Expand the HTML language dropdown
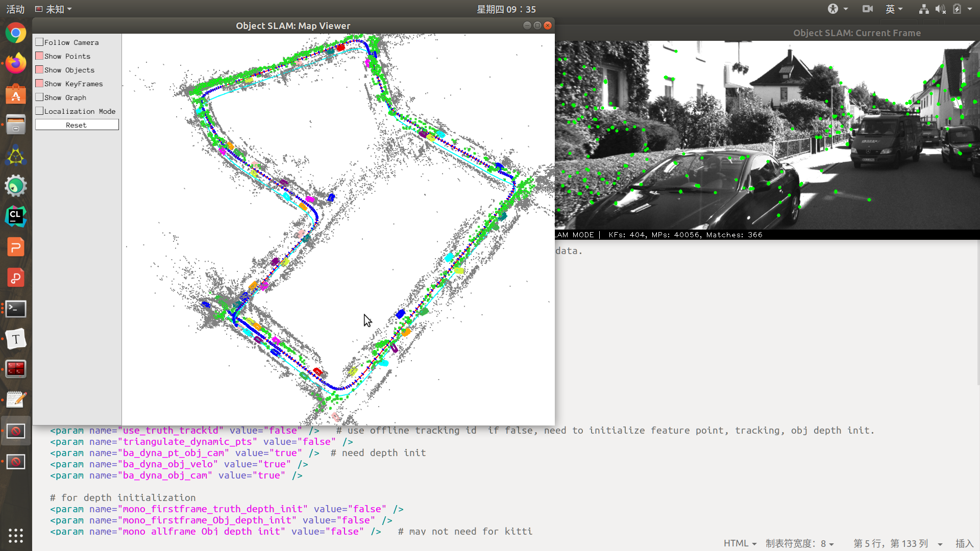Screen dimensions: 980x551 pos(740,543)
